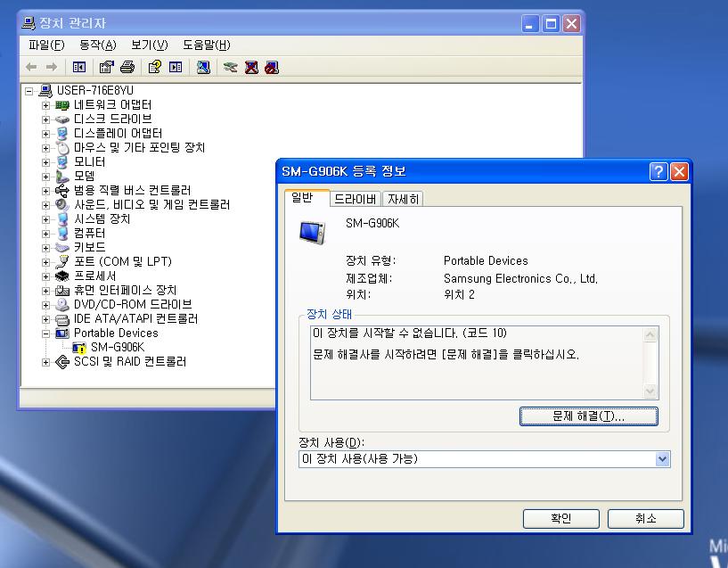Click the device status scrollbar down arrow
728x568 pixels.
650,391
